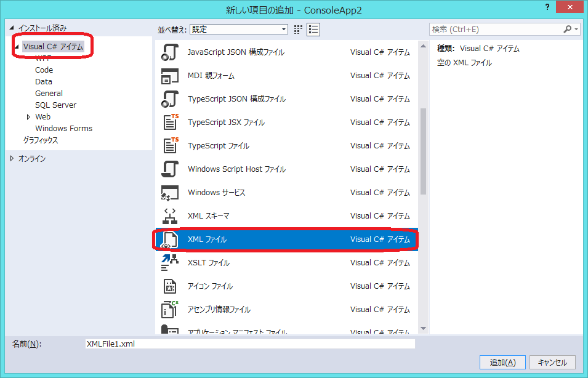
Task: Collapse the Visual C# アイテム node
Action: click(x=17, y=47)
